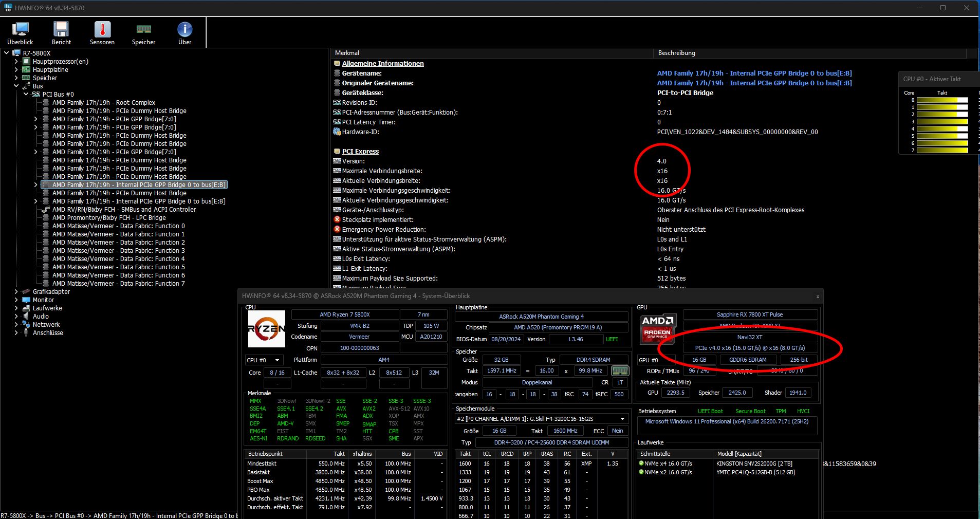Screen dimensions: 980x519
Task: Collapse the Bus tree node
Action: (x=16, y=86)
